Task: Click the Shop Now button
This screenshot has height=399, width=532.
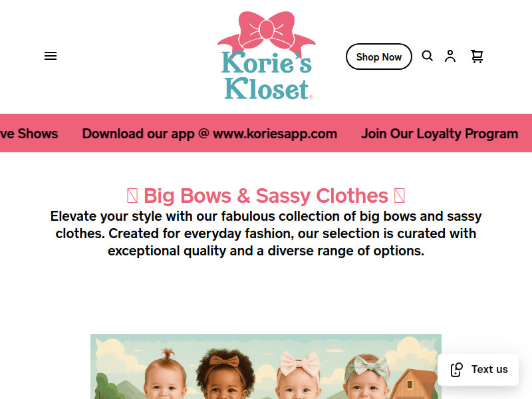Action: (x=378, y=57)
